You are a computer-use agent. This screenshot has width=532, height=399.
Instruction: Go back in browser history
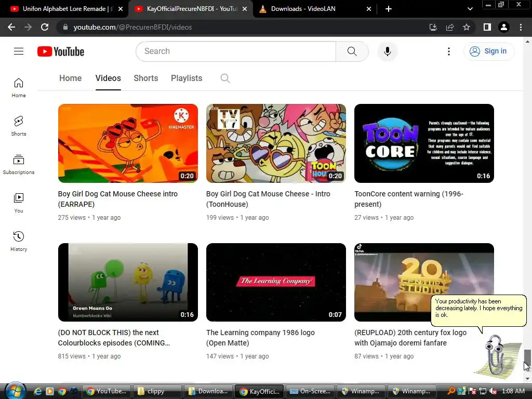point(11,27)
